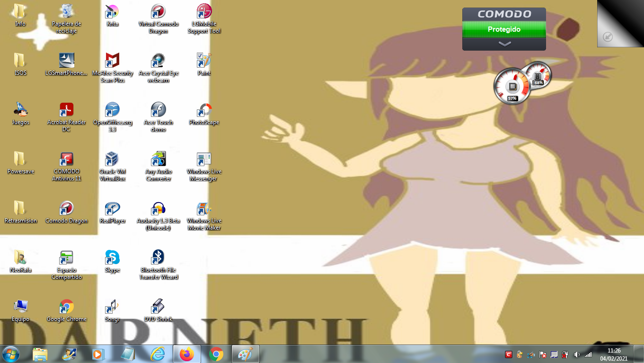
Task: Click the green Protegido status button
Action: pos(504,29)
